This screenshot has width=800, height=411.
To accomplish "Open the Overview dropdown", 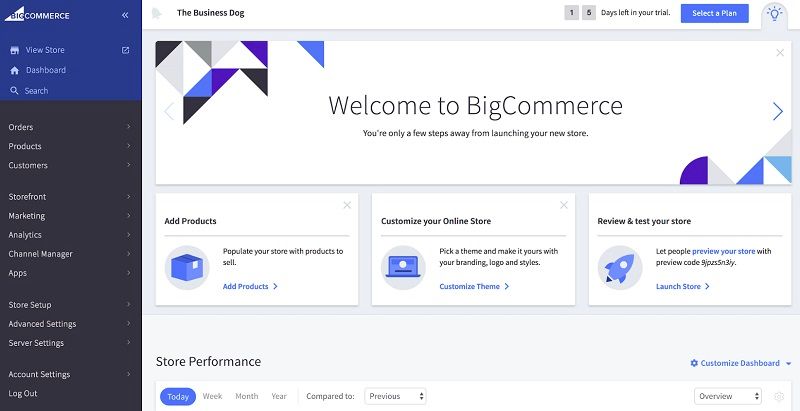I will [x=728, y=396].
